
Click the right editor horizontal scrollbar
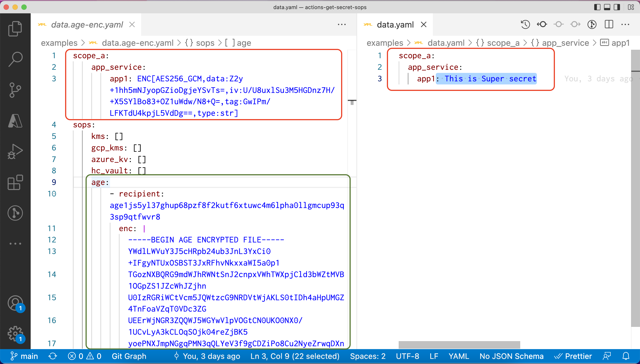(459, 344)
